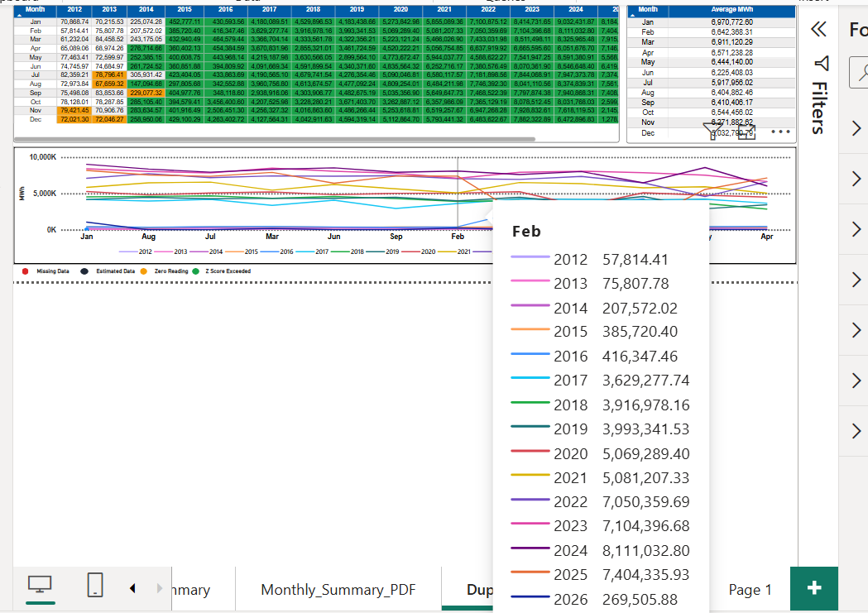868x613 pixels.
Task: Select 2021 series in the line chart legend
Action: (x=454, y=251)
